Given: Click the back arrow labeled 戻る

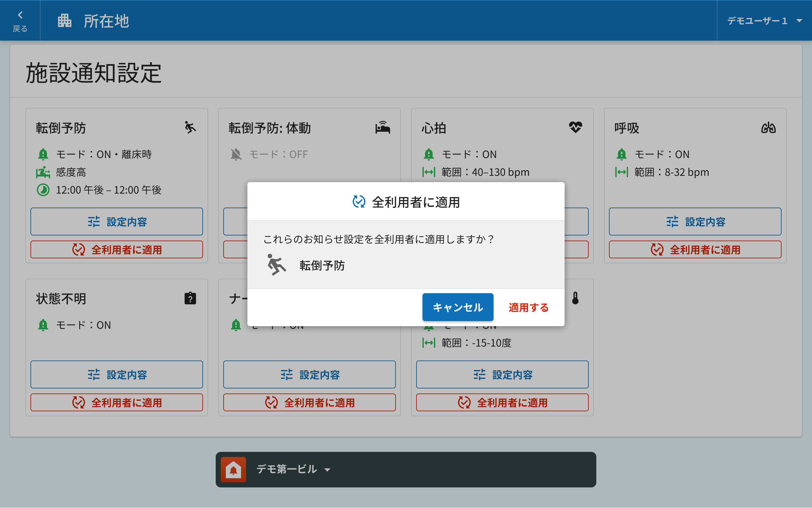Looking at the screenshot, I should pyautogui.click(x=20, y=21).
